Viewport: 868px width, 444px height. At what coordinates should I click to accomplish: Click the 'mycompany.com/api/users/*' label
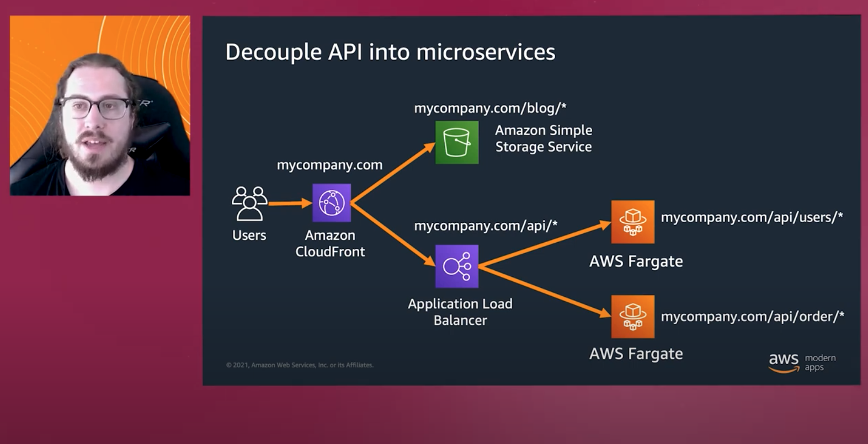click(752, 217)
